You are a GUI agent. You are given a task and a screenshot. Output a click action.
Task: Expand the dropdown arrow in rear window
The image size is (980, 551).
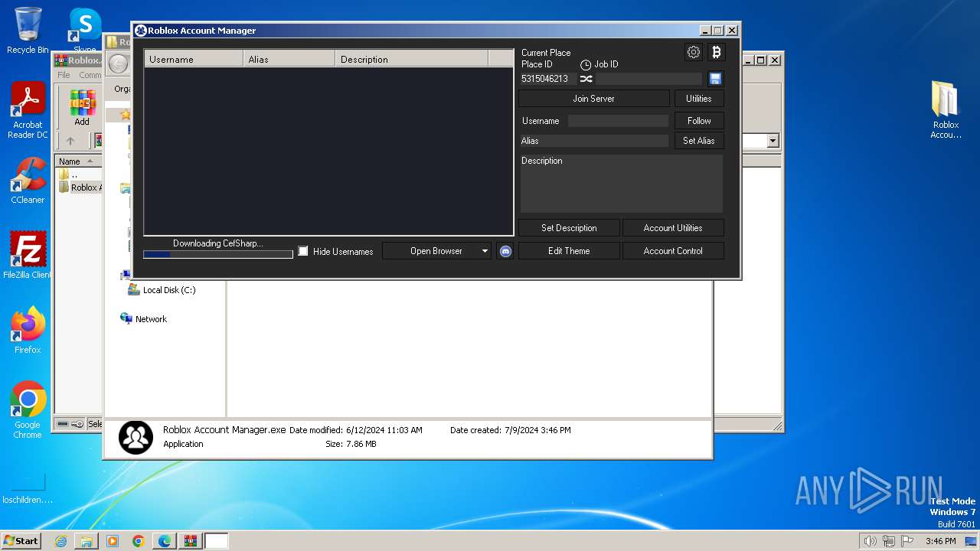point(773,141)
